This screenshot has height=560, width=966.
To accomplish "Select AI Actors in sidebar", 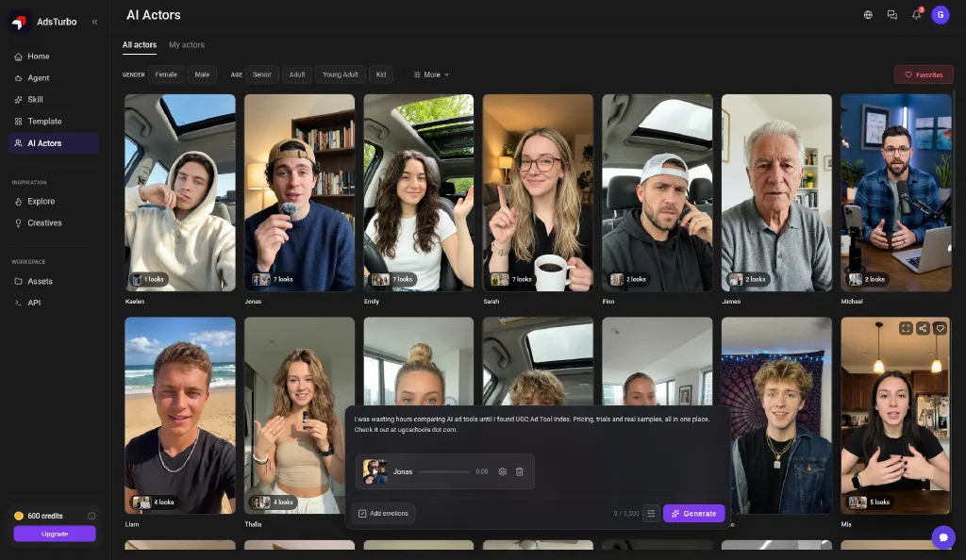I will [53, 143].
